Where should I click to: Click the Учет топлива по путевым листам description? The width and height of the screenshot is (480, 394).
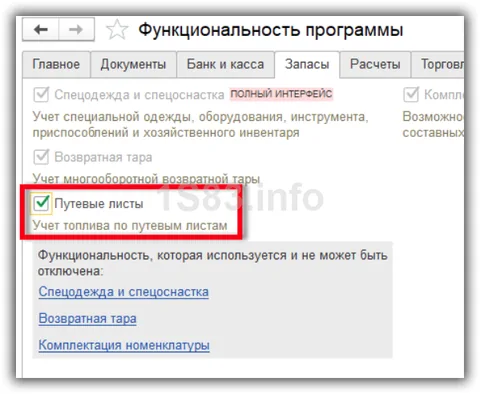pyautogui.click(x=130, y=226)
